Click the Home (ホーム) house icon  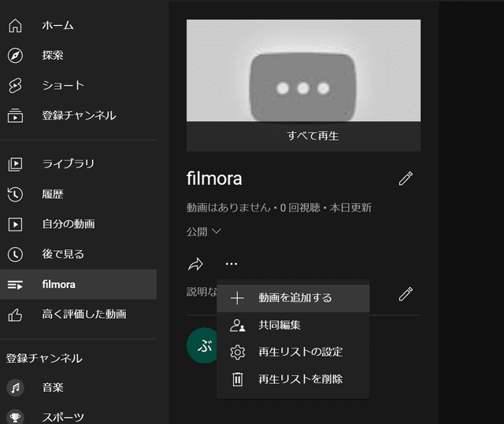point(15,25)
